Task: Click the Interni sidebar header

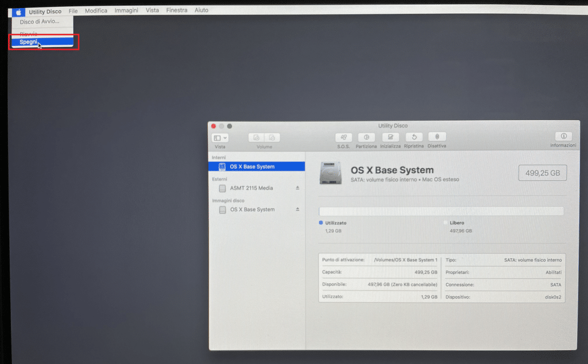Action: tap(219, 157)
